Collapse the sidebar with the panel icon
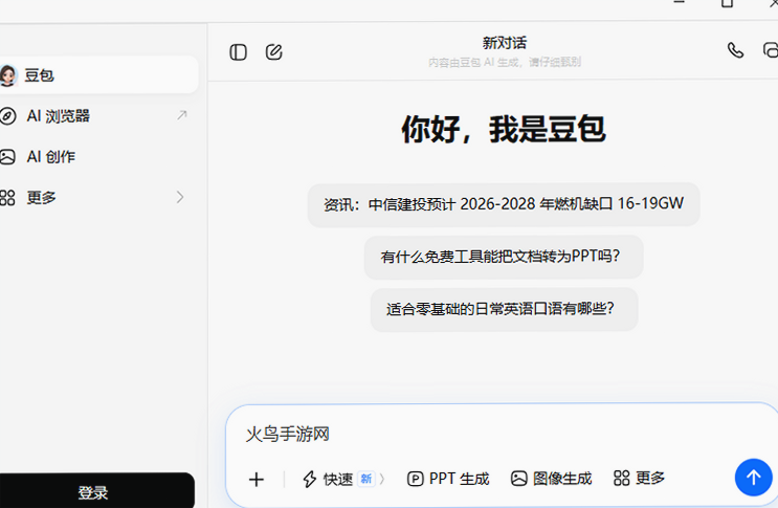 [x=238, y=52]
